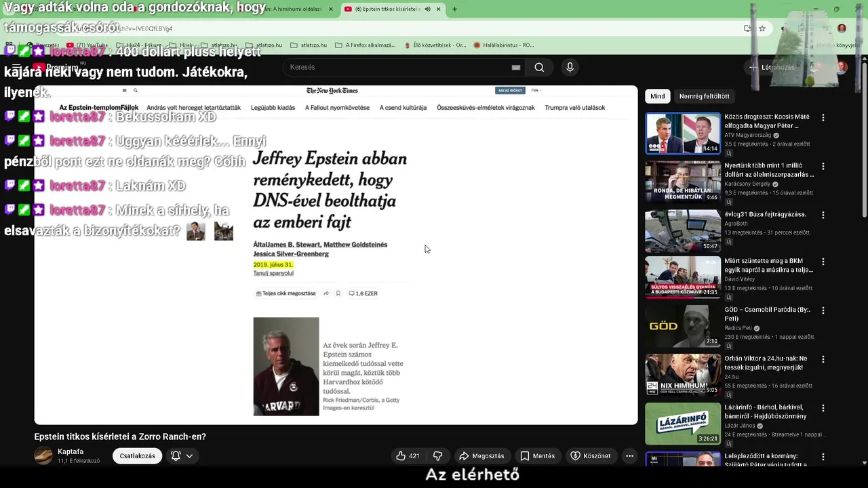Open notification bell dropdown for Kaptafa
This screenshot has width=868, height=488.
coord(181,456)
